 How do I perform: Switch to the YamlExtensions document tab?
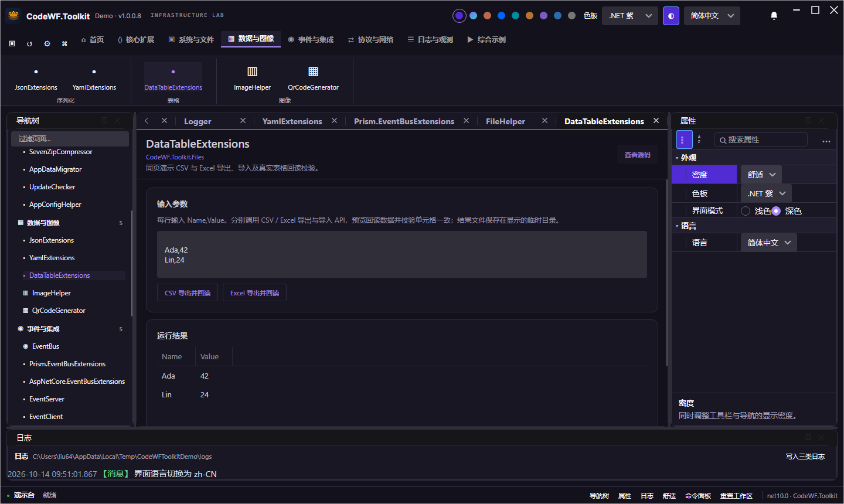click(x=292, y=121)
